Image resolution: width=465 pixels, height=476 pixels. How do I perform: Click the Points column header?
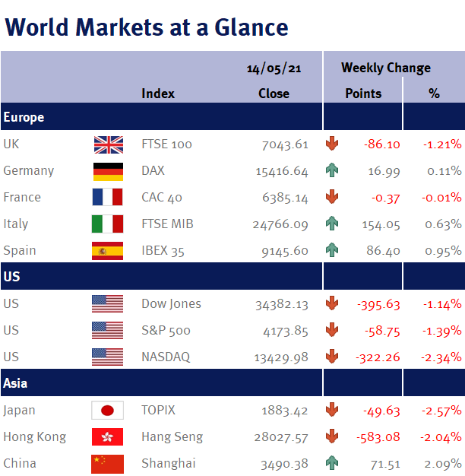[x=363, y=94]
